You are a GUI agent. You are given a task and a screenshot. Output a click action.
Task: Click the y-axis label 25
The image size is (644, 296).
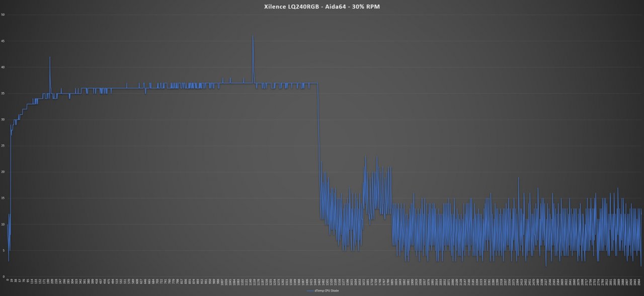4,145
